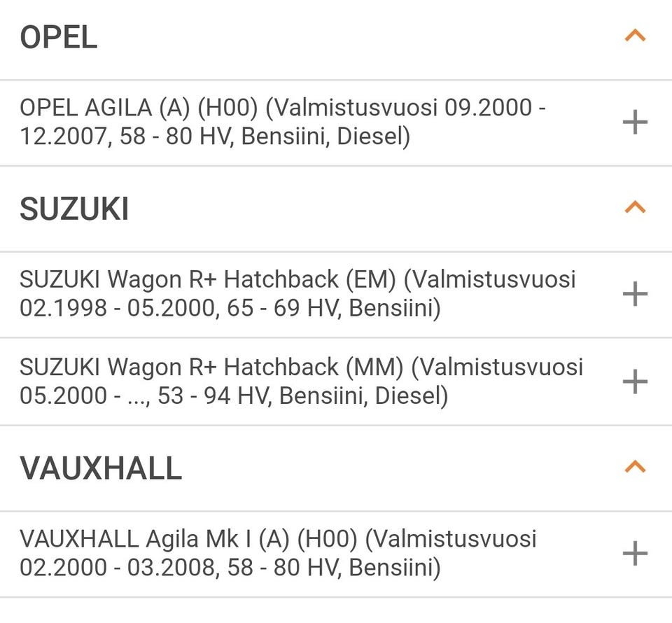The image size is (672, 623).
Task: Click the "12.2007, 58 - 80 HV, Bensiini, Diesel" line
Action: coord(214,136)
